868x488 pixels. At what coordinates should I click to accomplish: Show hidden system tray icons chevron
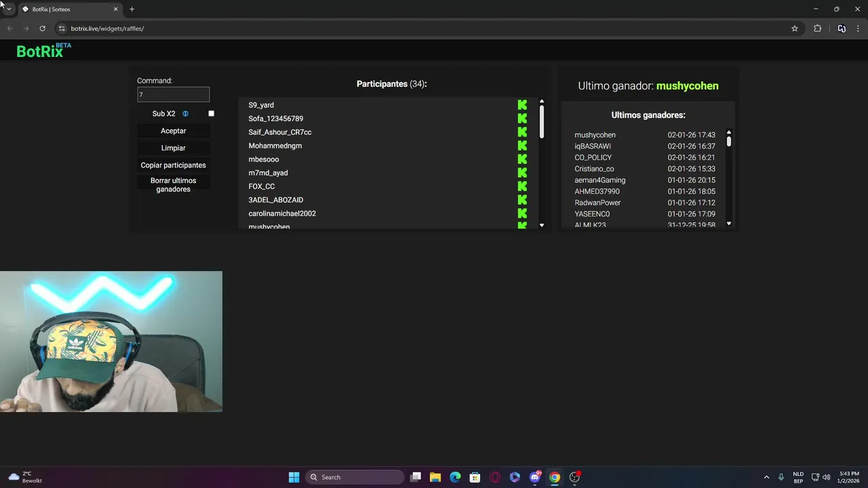click(767, 477)
